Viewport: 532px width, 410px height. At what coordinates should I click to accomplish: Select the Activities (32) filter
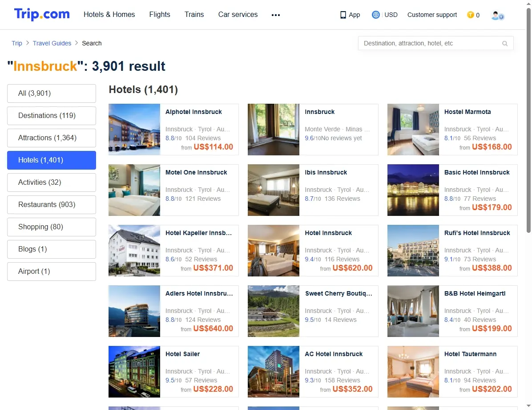click(x=52, y=183)
